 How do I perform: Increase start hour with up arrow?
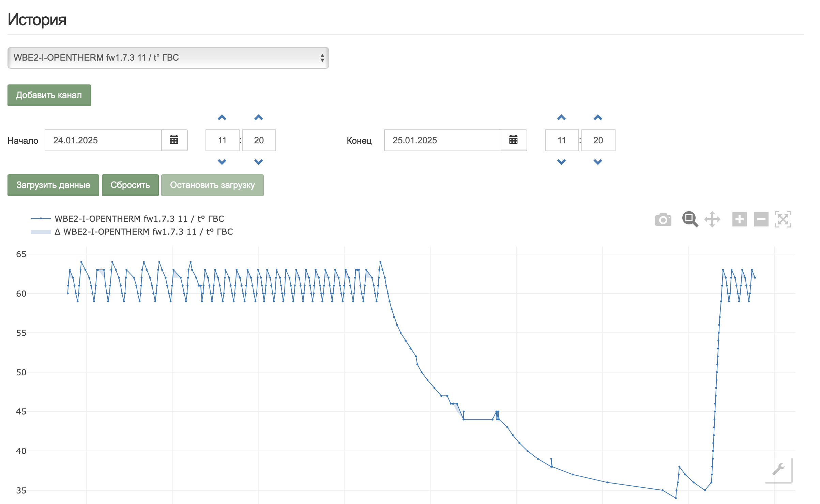tap(222, 117)
